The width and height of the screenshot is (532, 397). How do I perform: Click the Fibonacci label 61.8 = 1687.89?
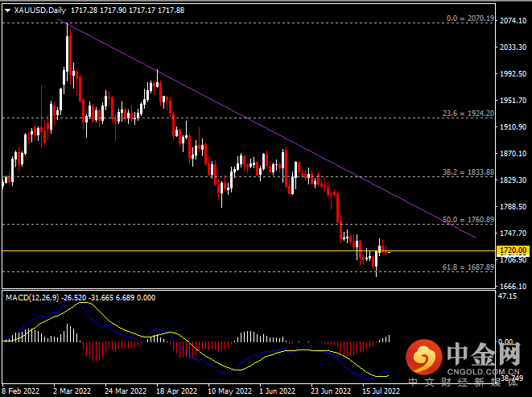[x=468, y=267]
